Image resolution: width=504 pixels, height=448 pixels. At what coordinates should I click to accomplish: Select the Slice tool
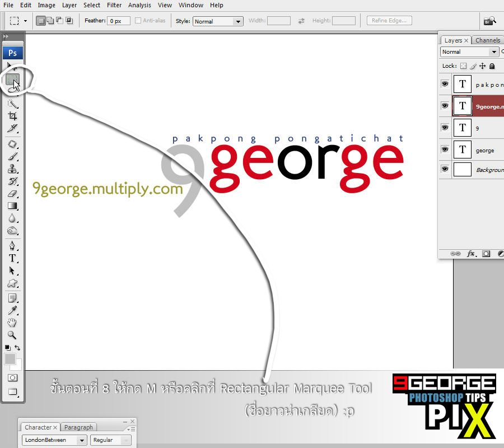12,128
